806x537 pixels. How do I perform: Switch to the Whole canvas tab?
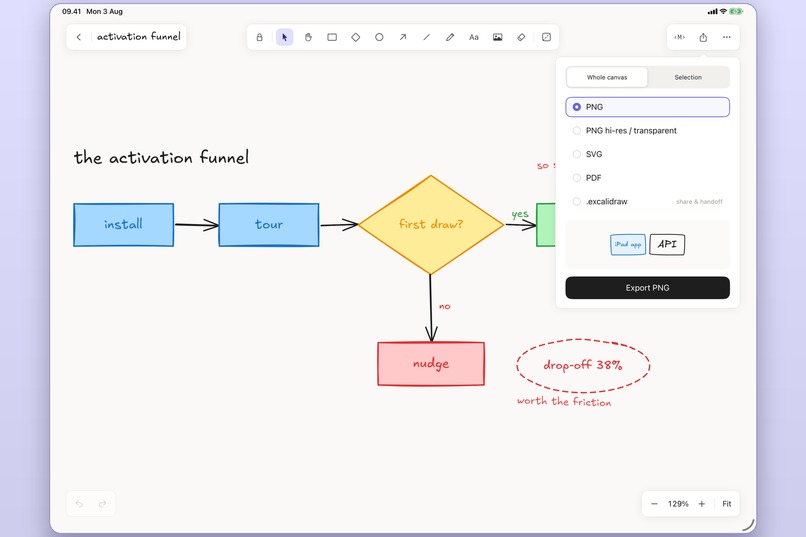click(607, 77)
